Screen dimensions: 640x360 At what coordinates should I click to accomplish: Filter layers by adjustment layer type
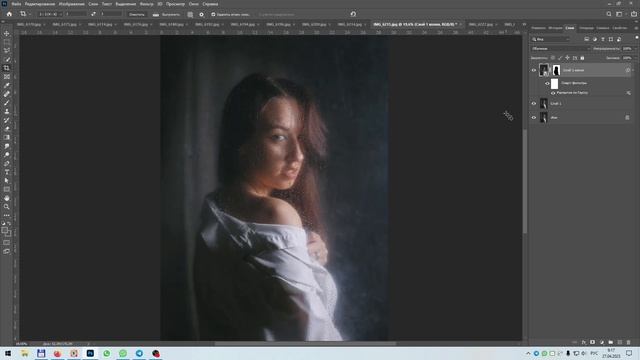(x=595, y=39)
